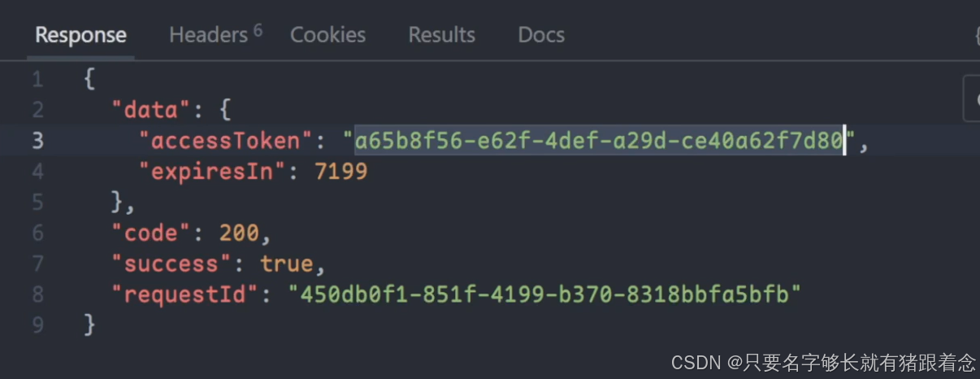
Task: Click the selected accessToken value string
Action: 598,141
